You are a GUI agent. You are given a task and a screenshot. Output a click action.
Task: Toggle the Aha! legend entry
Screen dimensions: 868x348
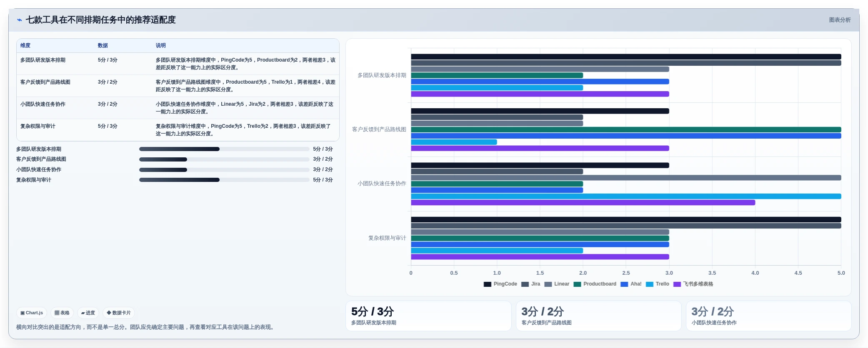coord(631,284)
